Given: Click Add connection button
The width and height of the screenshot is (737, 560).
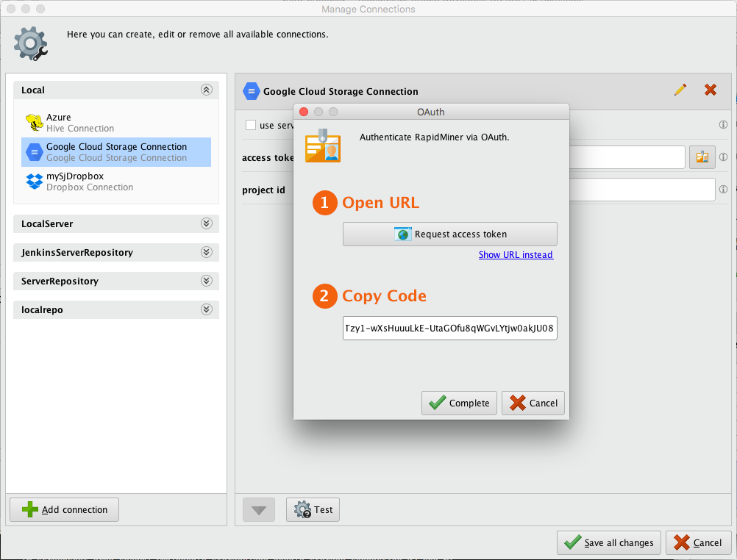Looking at the screenshot, I should (x=65, y=510).
